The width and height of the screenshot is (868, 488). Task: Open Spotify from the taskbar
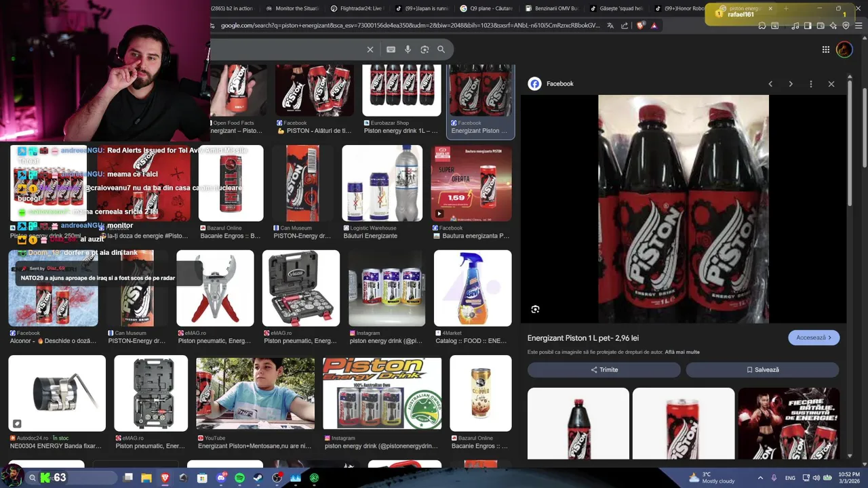pyautogui.click(x=239, y=478)
